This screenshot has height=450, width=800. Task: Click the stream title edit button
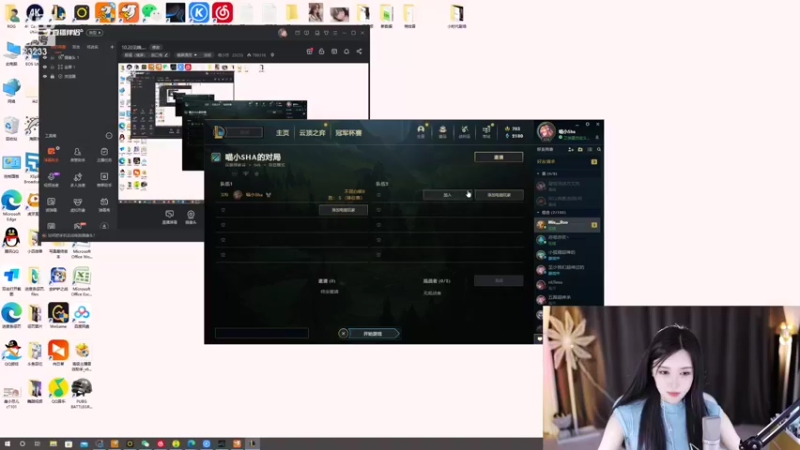[x=156, y=47]
